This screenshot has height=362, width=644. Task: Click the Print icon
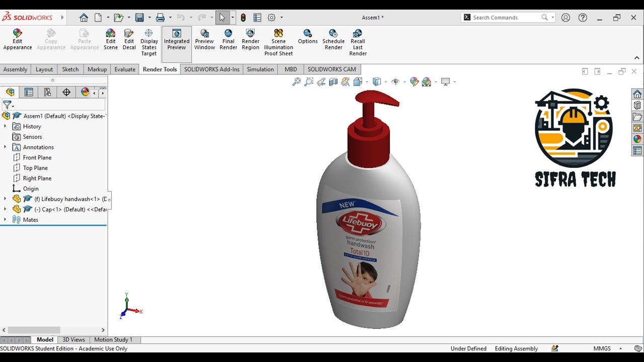[x=160, y=18]
